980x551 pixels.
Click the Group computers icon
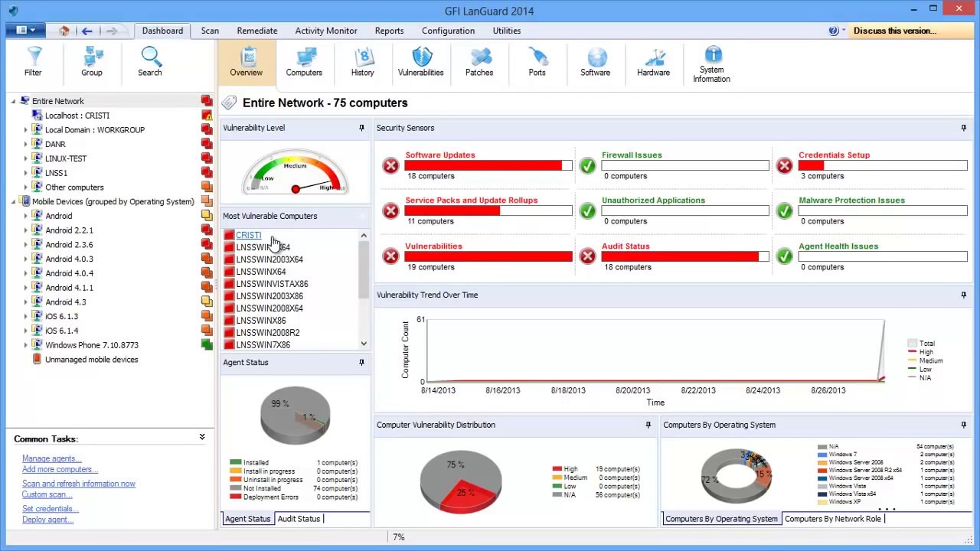[x=92, y=62]
